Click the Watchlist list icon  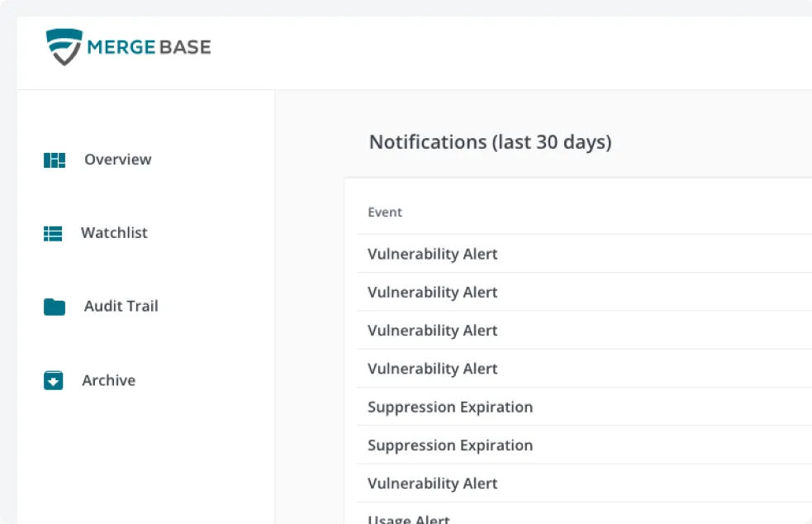click(x=53, y=234)
